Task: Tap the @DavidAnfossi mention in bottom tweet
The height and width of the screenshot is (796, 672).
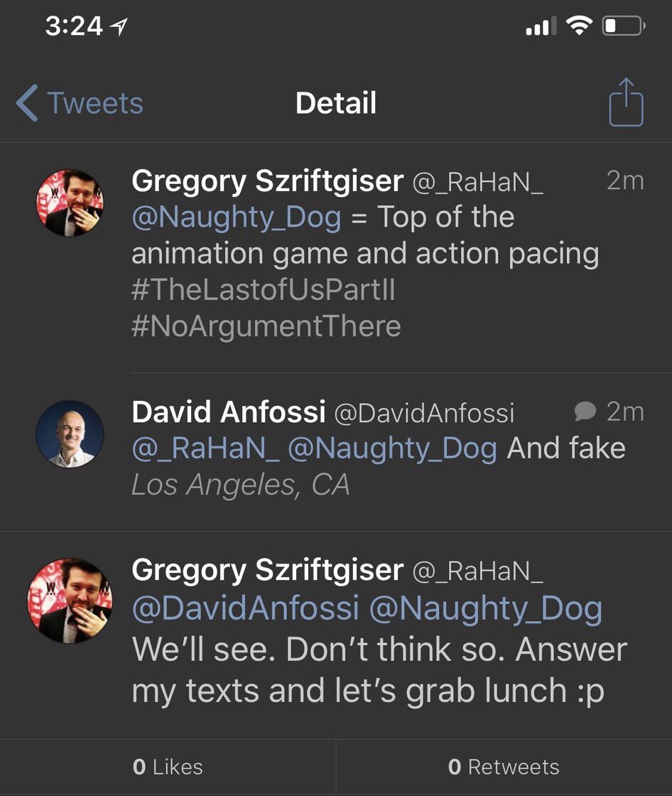Action: (x=246, y=607)
